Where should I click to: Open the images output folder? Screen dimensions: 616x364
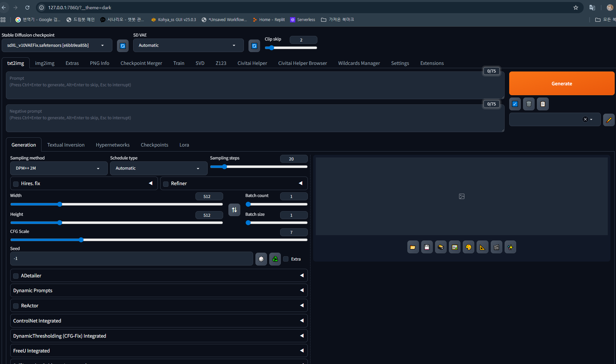[x=413, y=247]
